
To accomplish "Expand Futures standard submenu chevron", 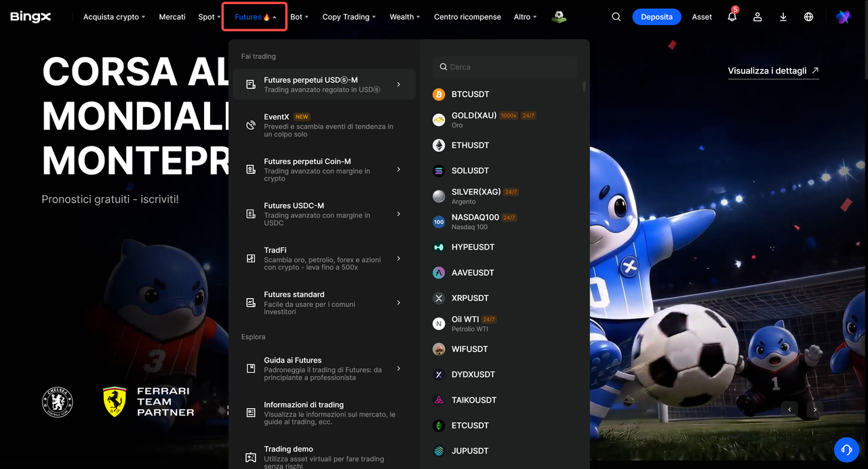I will click(x=399, y=303).
